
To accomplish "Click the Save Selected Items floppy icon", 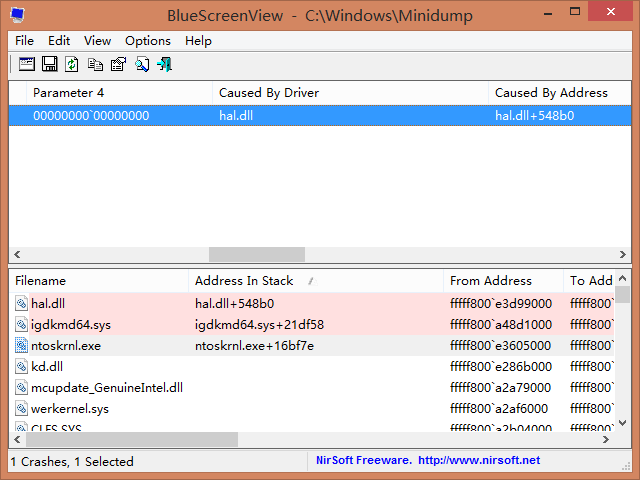I will tap(49, 64).
